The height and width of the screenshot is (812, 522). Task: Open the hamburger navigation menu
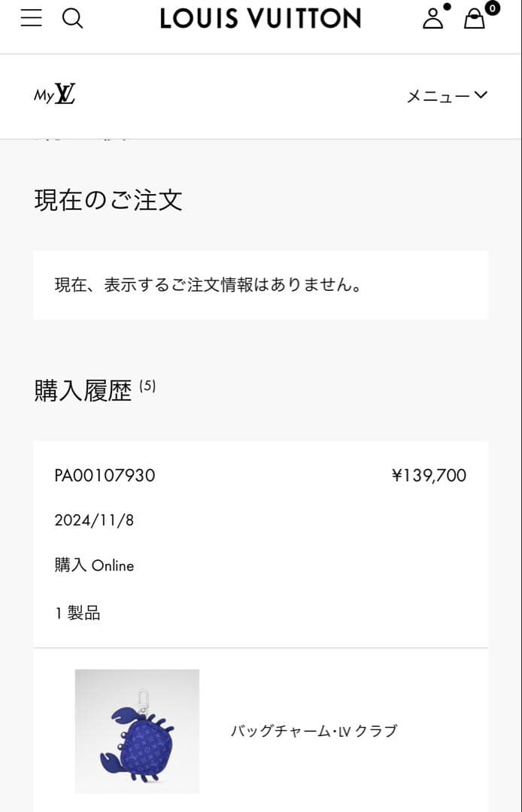point(31,18)
